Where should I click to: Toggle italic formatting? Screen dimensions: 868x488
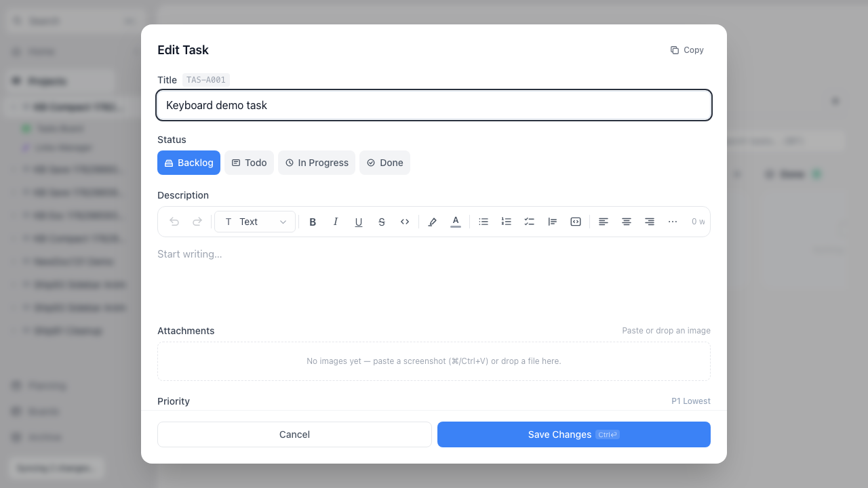(x=336, y=222)
